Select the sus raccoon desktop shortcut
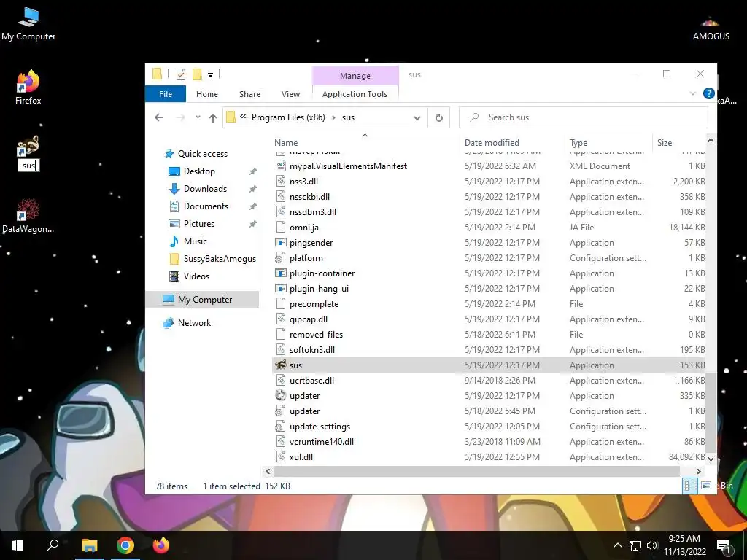The height and width of the screenshot is (560, 747). [x=28, y=153]
